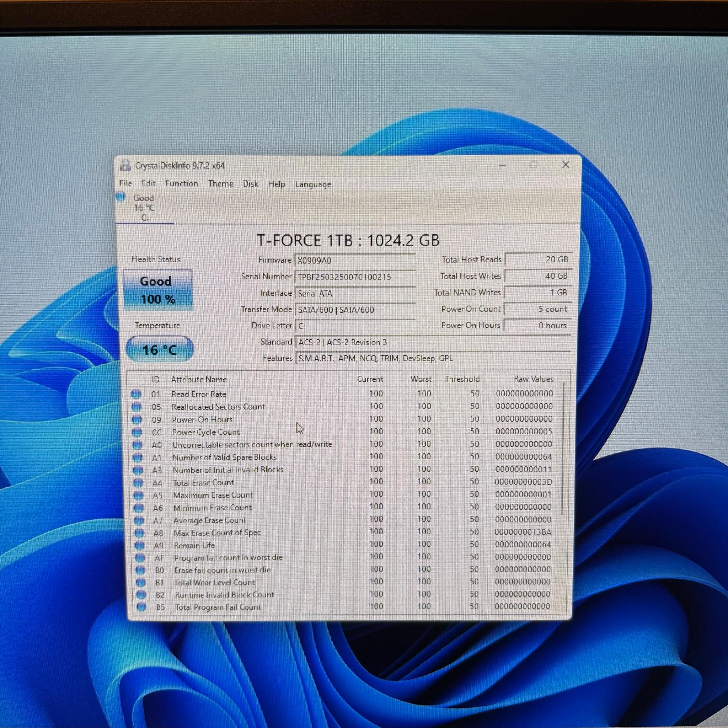728x728 pixels.
Task: Click the 16 °C temperature button
Action: [160, 349]
